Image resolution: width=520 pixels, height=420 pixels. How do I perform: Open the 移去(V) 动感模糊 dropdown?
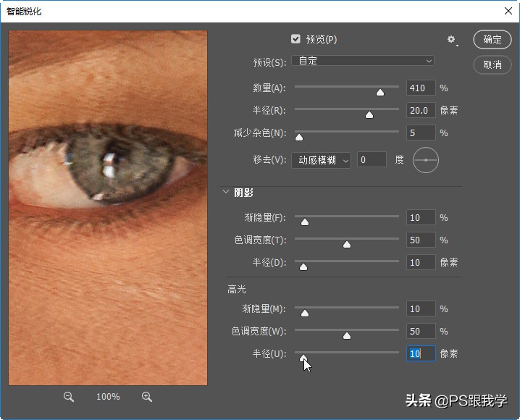(x=321, y=161)
